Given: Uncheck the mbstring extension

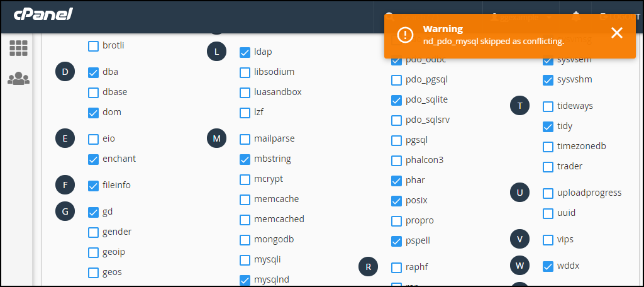Looking at the screenshot, I should pyautogui.click(x=245, y=159).
